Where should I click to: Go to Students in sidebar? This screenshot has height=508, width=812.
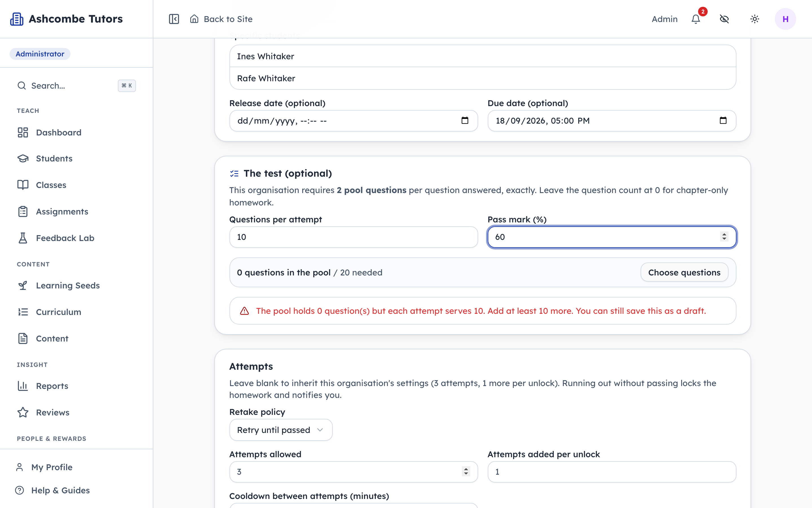click(x=54, y=158)
